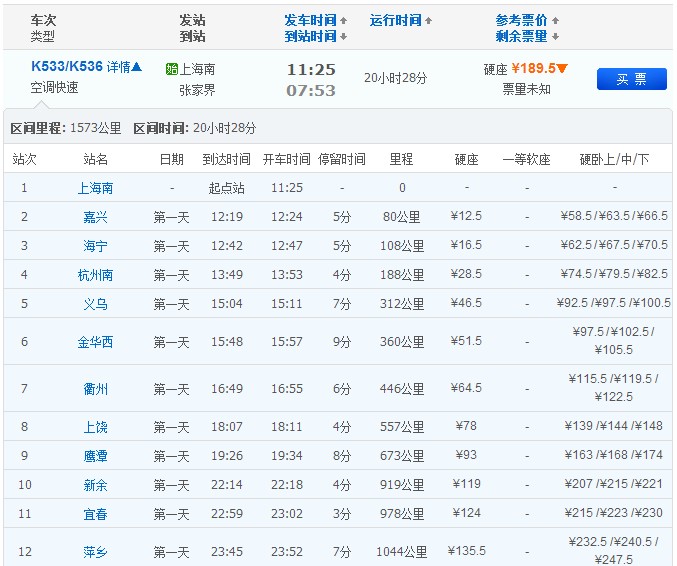
Task: Sort by 到站时间 arrival time header
Action: pyautogui.click(x=316, y=36)
